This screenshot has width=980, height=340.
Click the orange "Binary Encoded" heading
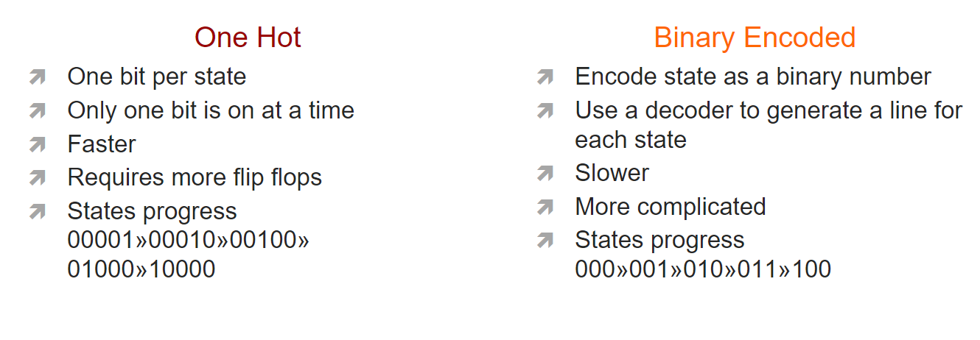click(755, 38)
